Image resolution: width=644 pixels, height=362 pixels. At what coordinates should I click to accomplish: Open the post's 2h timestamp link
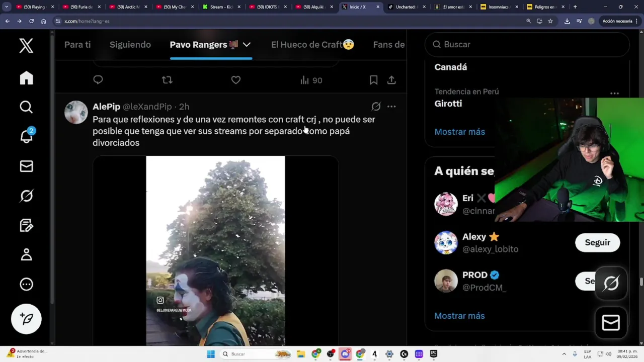click(184, 107)
